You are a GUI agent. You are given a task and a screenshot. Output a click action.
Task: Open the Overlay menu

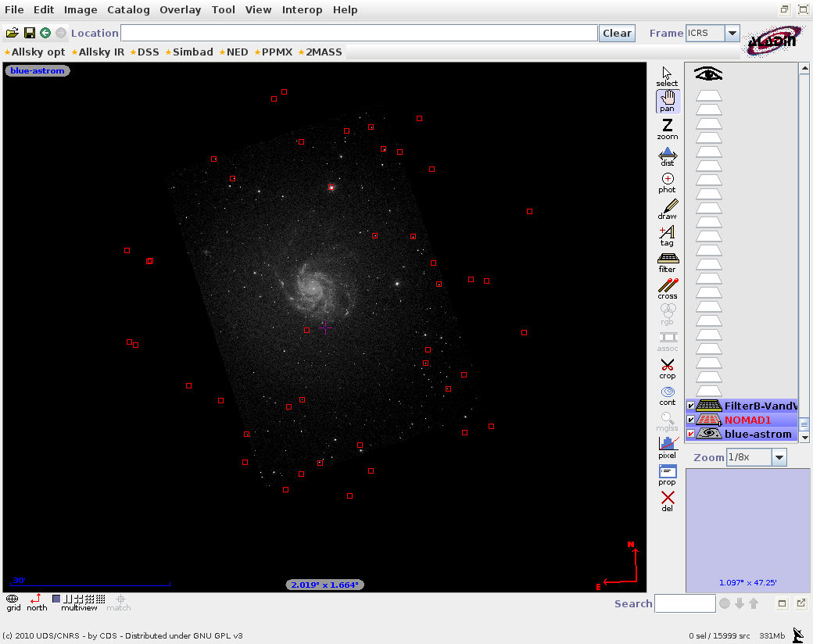tap(180, 9)
